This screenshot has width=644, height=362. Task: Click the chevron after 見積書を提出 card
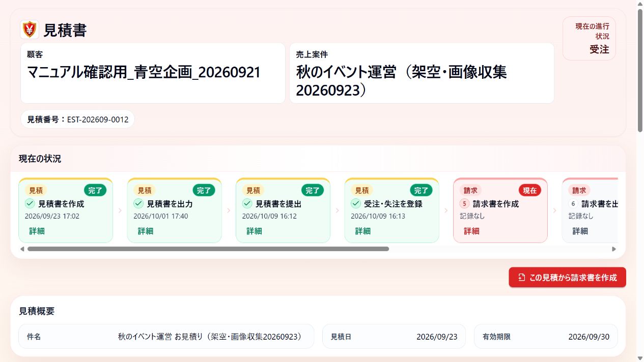(x=337, y=210)
